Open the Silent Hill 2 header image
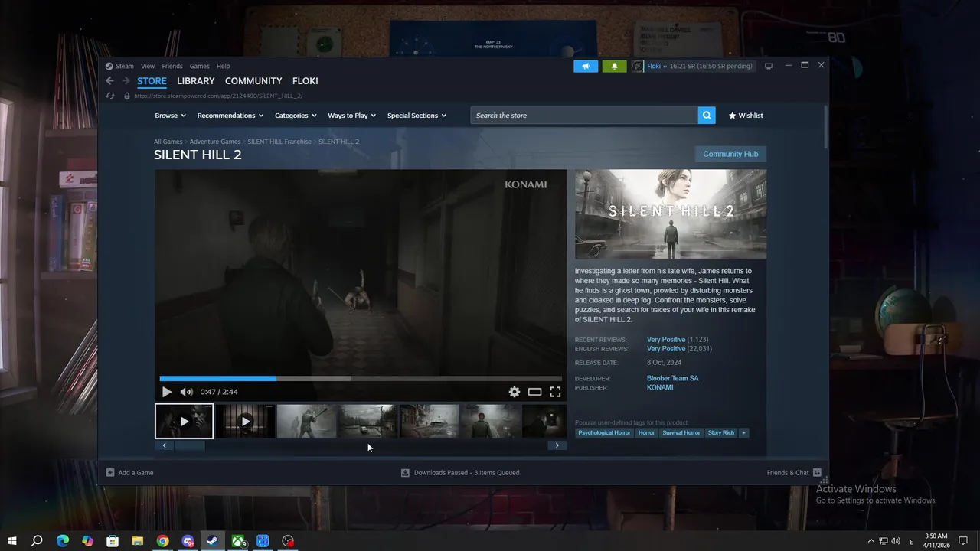The height and width of the screenshot is (551, 980). (x=671, y=214)
